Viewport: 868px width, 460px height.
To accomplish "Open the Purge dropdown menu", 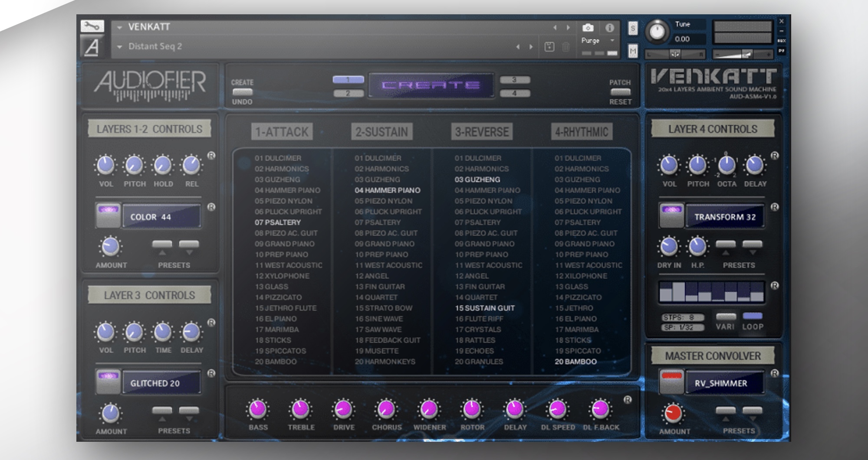I will pyautogui.click(x=612, y=40).
